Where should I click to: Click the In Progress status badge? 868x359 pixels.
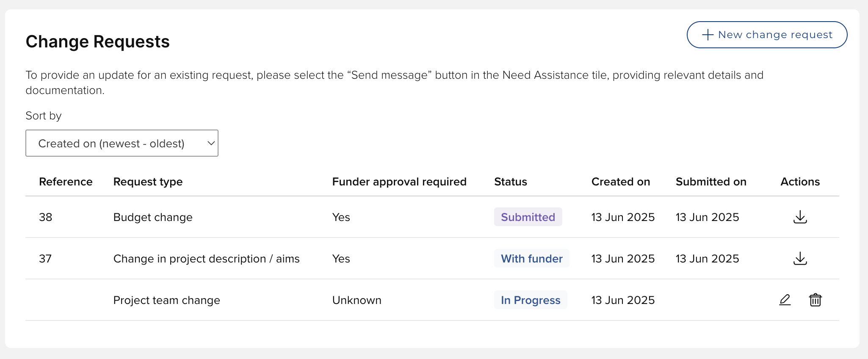[530, 300]
